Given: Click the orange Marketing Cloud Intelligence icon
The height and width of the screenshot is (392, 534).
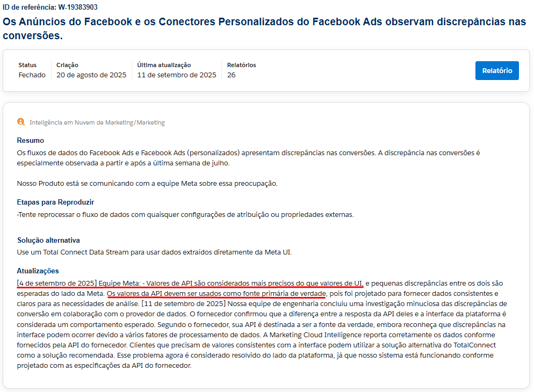Looking at the screenshot, I should click(21, 122).
